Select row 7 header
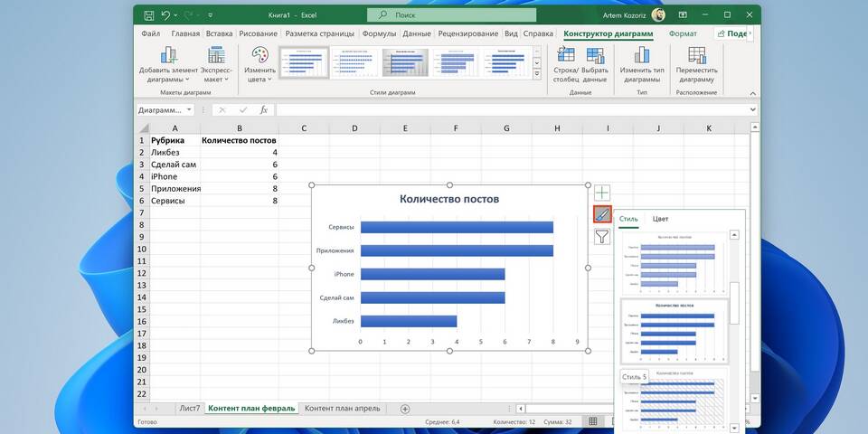This screenshot has width=868, height=434. 142,213
